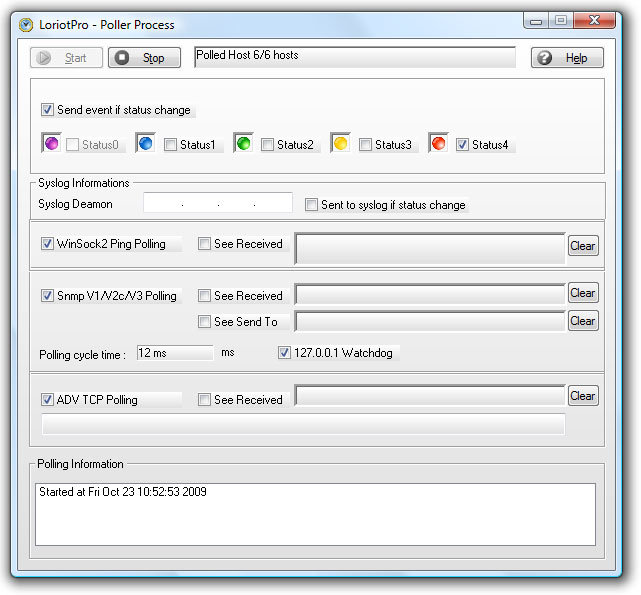Click the See Send To output box
Viewport: 641px width, 595px height.
pos(430,321)
